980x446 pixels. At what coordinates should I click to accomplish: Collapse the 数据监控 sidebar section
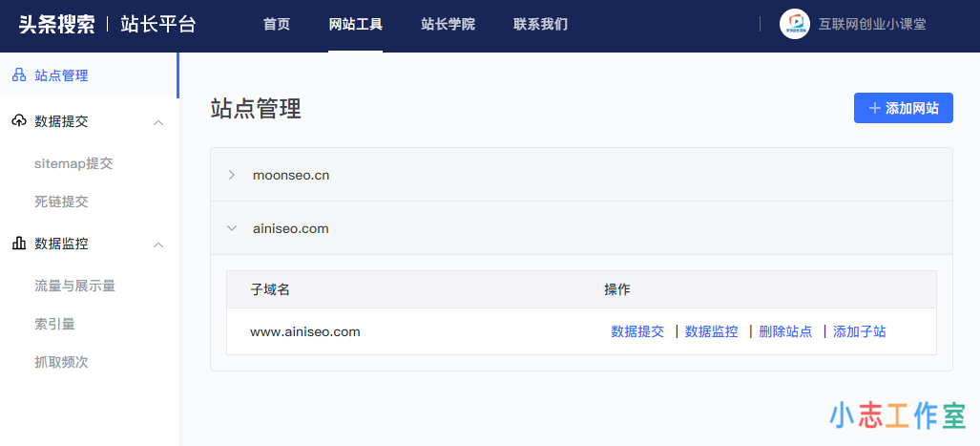[158, 244]
